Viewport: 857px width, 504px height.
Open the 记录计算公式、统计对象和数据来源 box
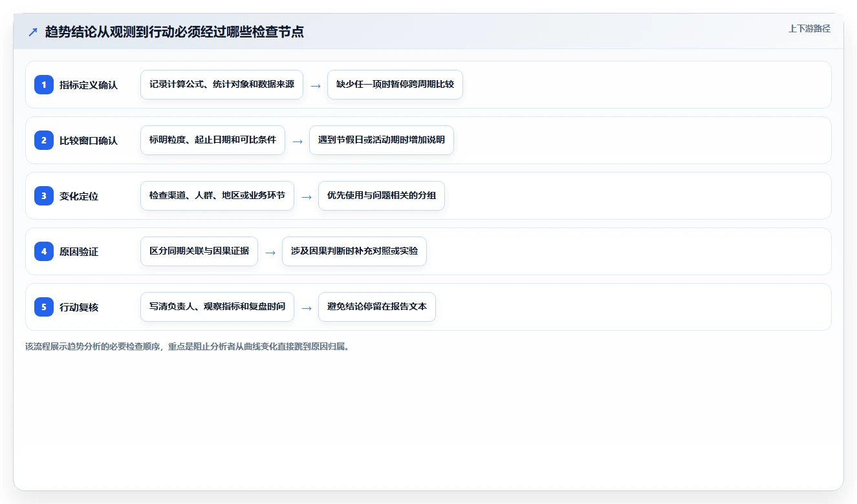222,85
